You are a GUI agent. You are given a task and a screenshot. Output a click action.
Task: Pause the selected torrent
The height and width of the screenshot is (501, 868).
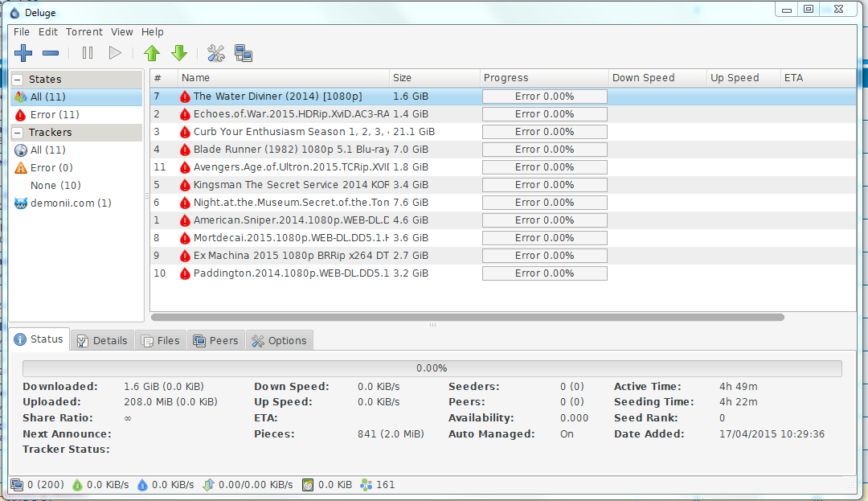[88, 53]
